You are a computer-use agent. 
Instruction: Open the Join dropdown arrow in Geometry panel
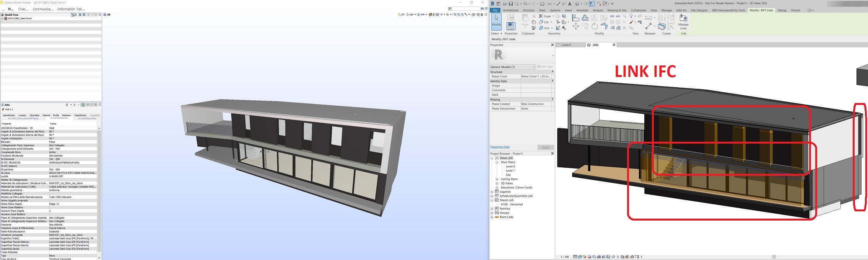pos(552,28)
